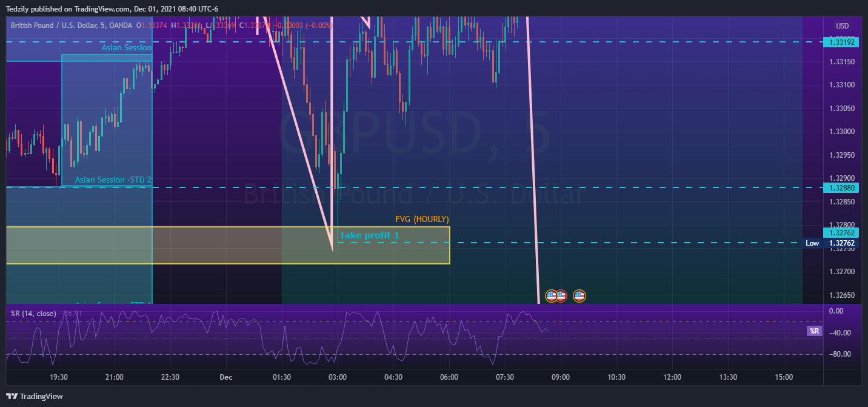Click the 'Dec' date axis label
Image resolution: width=868 pixels, height=407 pixels.
pyautogui.click(x=226, y=377)
